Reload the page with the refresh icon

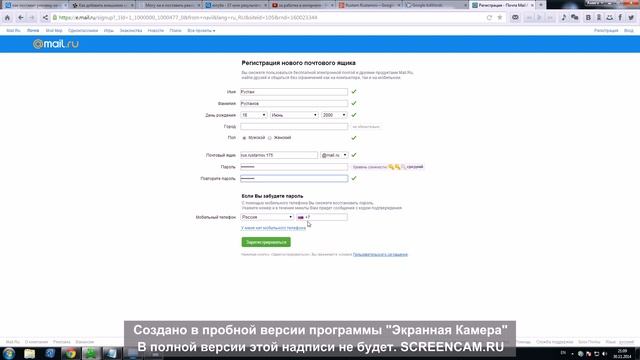[489, 18]
